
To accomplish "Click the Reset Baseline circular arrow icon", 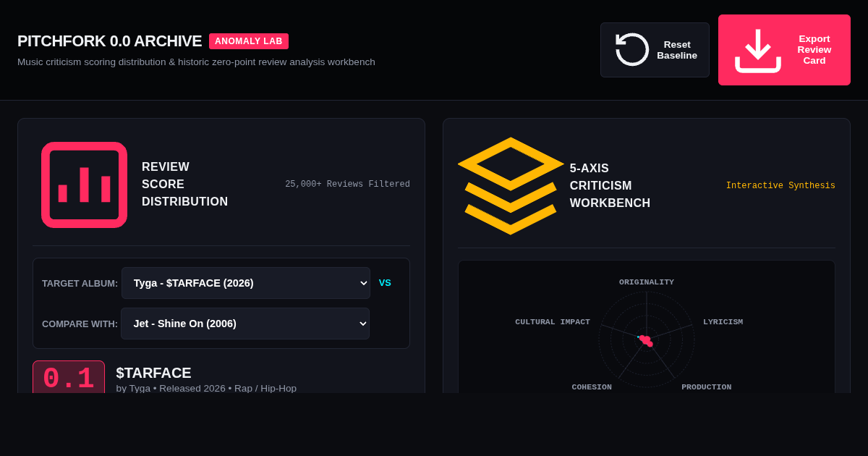I will [632, 49].
